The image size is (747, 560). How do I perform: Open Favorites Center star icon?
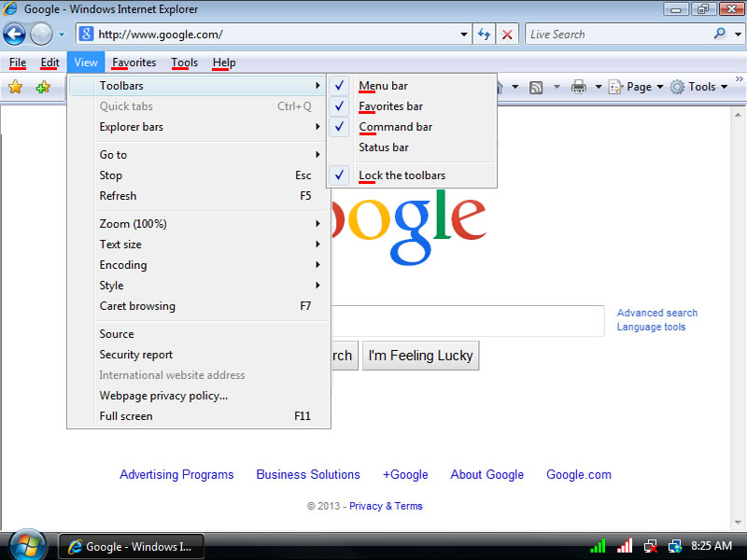point(15,87)
